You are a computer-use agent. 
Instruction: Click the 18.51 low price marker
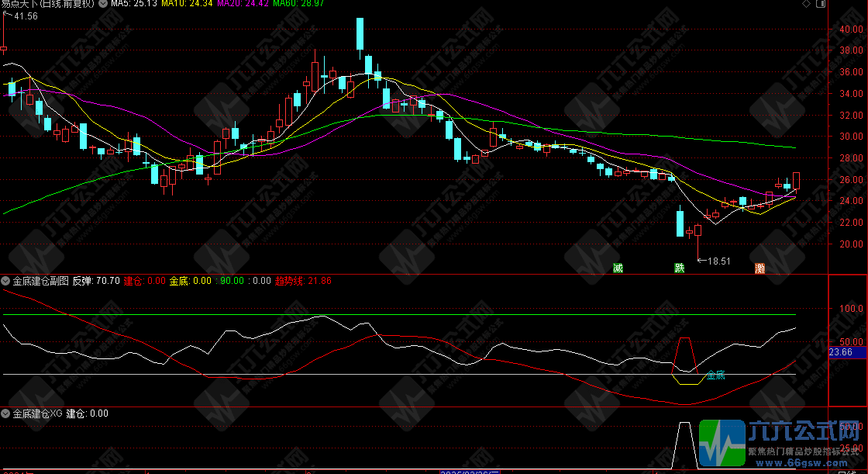718,261
